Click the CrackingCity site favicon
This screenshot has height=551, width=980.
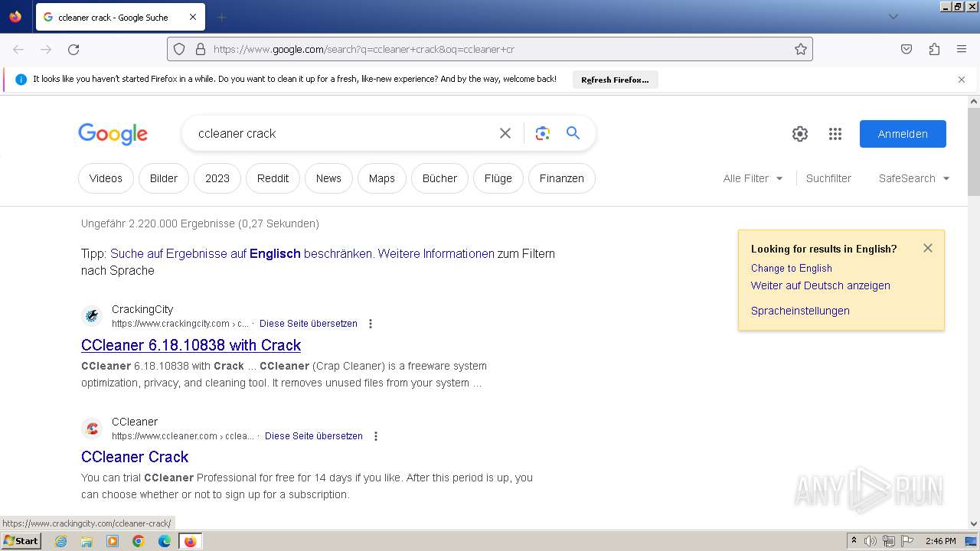92,315
